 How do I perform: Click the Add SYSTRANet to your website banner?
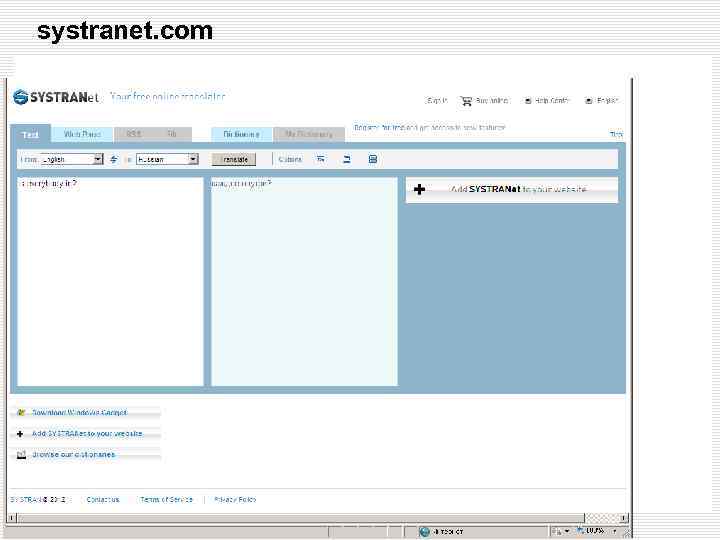click(512, 190)
